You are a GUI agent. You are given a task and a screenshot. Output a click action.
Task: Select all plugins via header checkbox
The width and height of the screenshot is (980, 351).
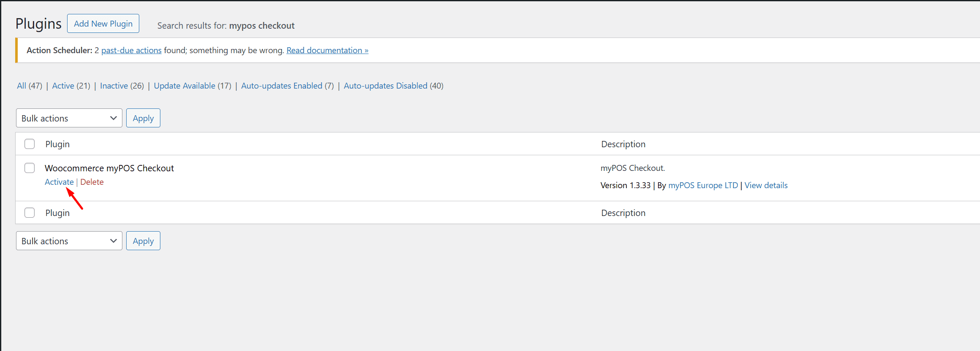click(30, 143)
